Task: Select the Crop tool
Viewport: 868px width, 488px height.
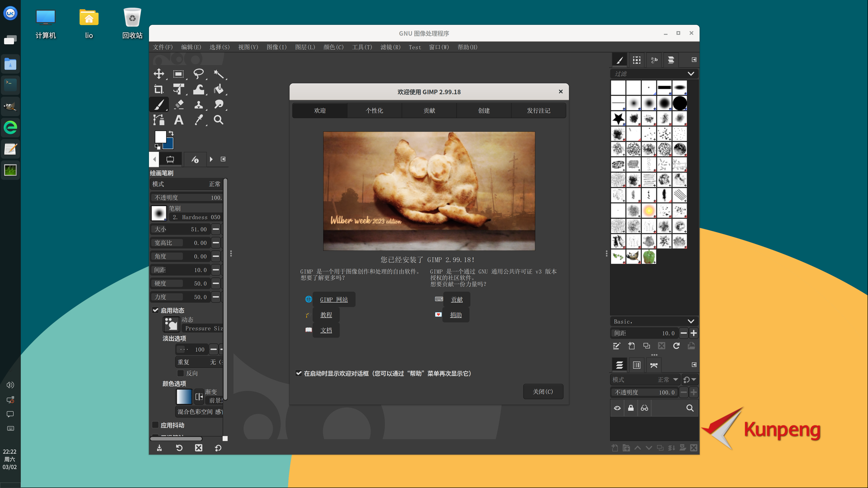Action: point(159,89)
